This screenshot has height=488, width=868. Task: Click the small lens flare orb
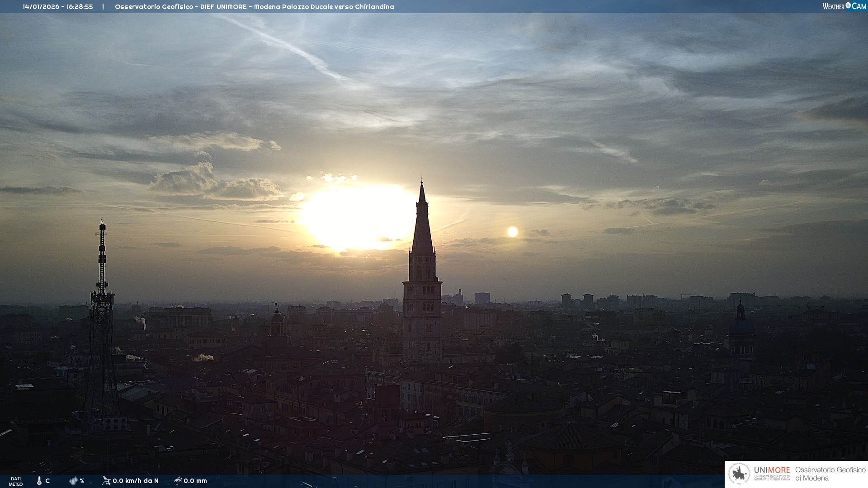513,232
